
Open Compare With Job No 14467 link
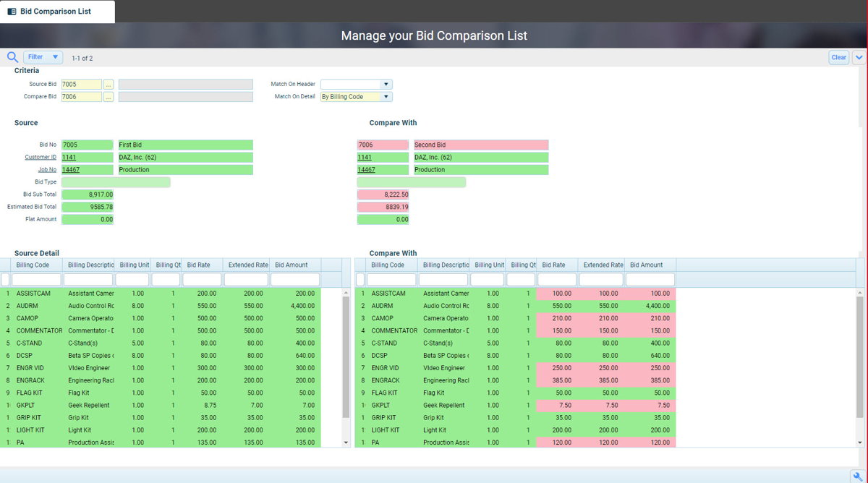(366, 170)
